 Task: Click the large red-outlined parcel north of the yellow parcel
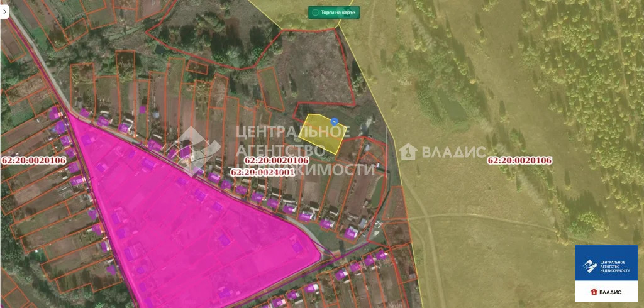(x=311, y=69)
